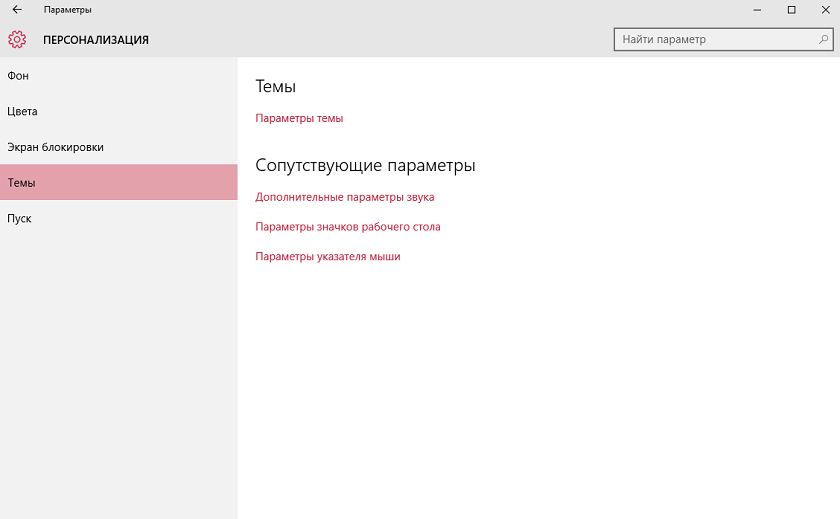Click the Сопутствующие параметры heading
Image resolution: width=840 pixels, height=519 pixels.
click(365, 165)
